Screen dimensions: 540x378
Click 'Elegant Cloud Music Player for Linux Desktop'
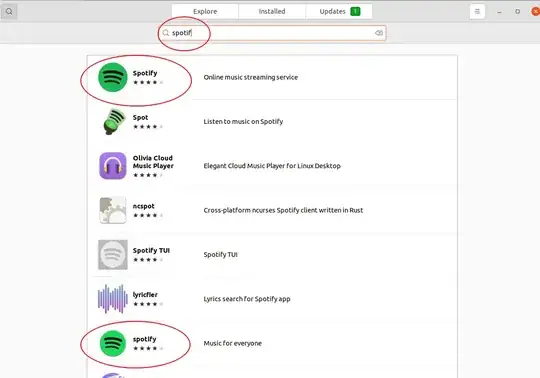pyautogui.click(x=272, y=166)
